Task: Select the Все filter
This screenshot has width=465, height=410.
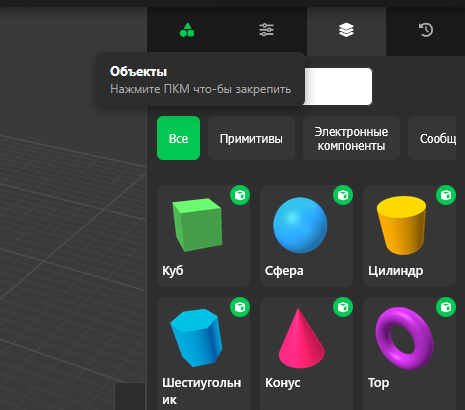Action: click(179, 138)
